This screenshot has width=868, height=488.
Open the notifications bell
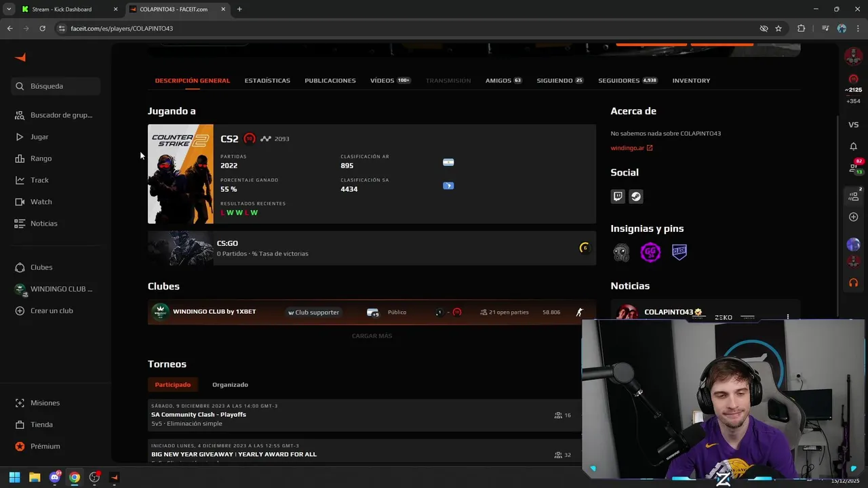[x=853, y=146]
